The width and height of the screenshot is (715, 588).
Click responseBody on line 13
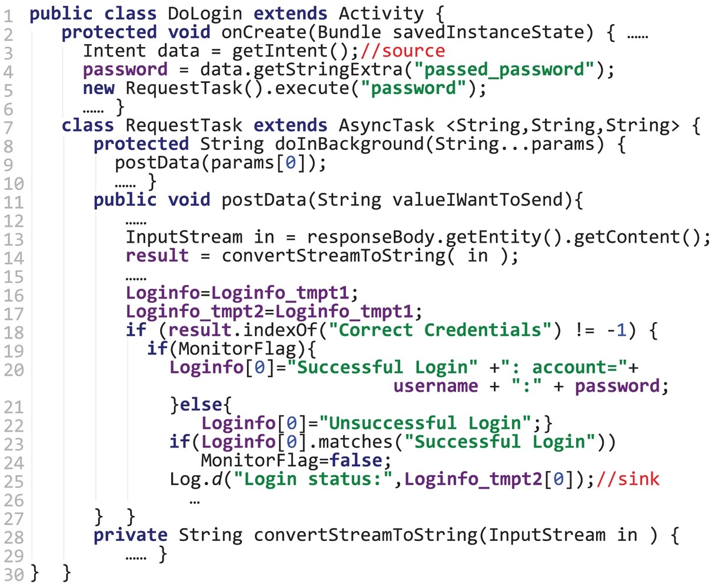coord(370,237)
